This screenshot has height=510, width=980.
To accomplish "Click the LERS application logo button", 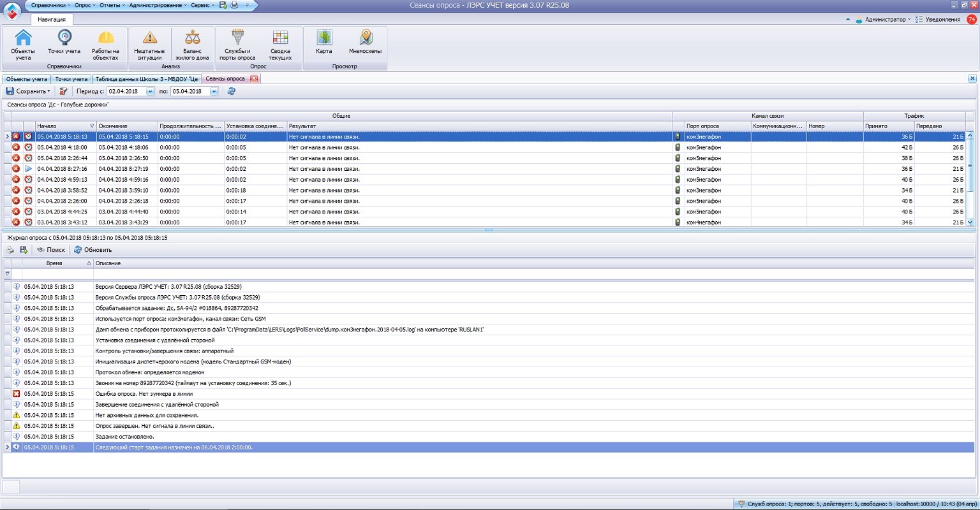I will tap(13, 11).
